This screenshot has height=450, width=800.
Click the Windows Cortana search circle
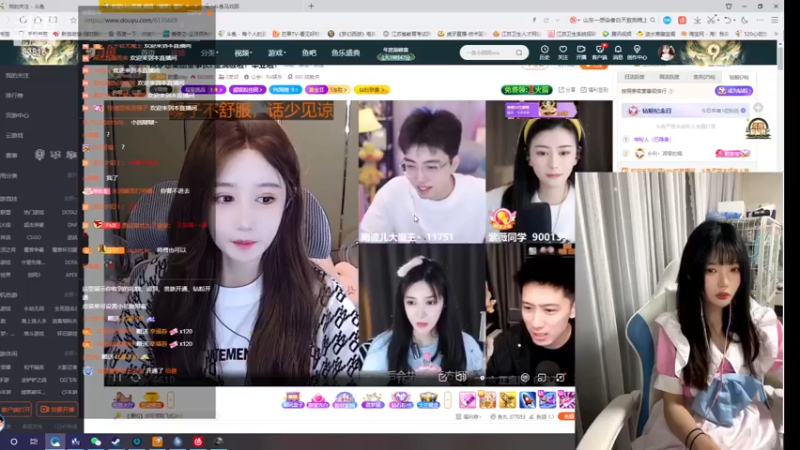click(x=14, y=441)
